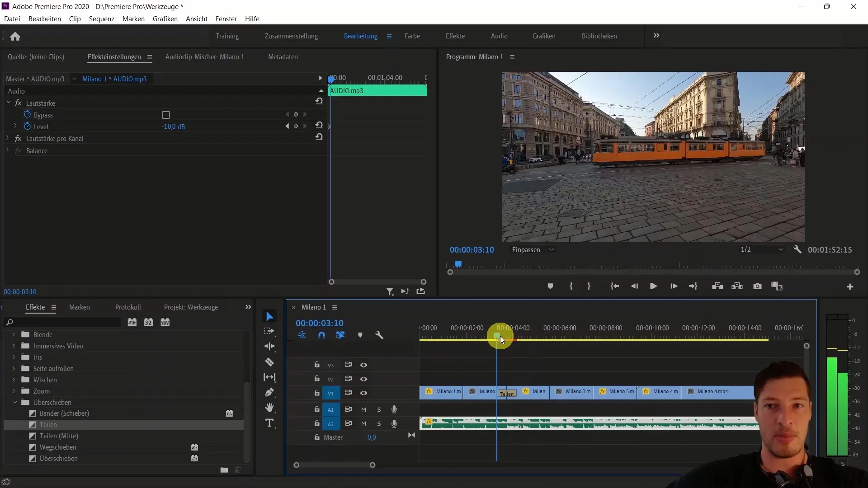Collapse the Überschieben folder
The height and width of the screenshot is (488, 868).
click(14, 403)
